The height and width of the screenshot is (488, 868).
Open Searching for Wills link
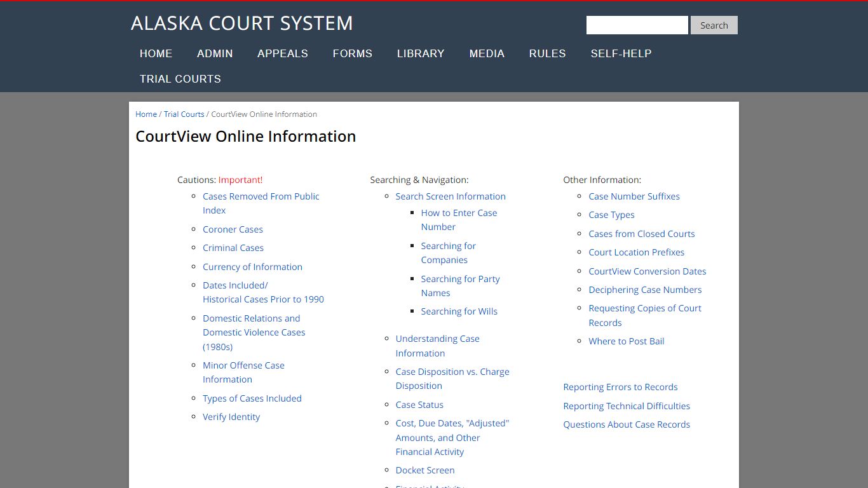459,311
